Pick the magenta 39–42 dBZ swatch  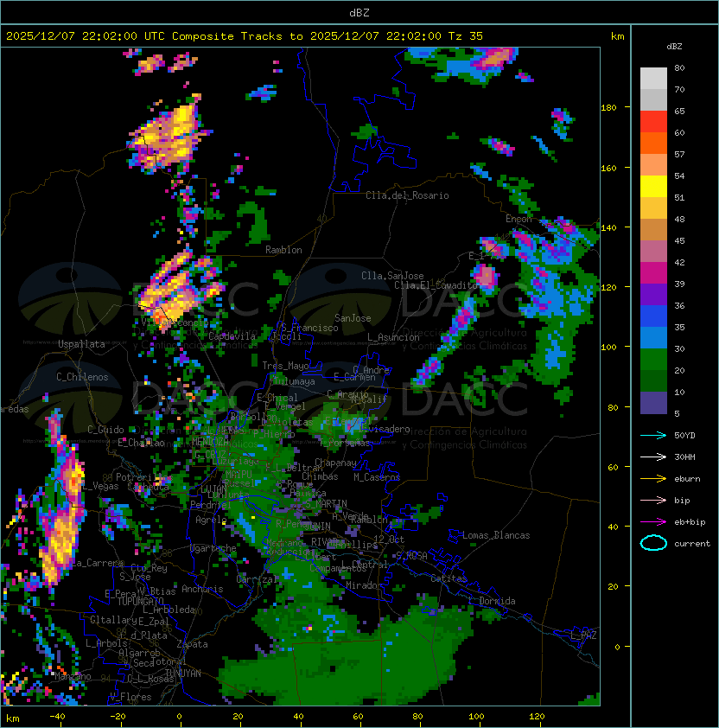(653, 273)
